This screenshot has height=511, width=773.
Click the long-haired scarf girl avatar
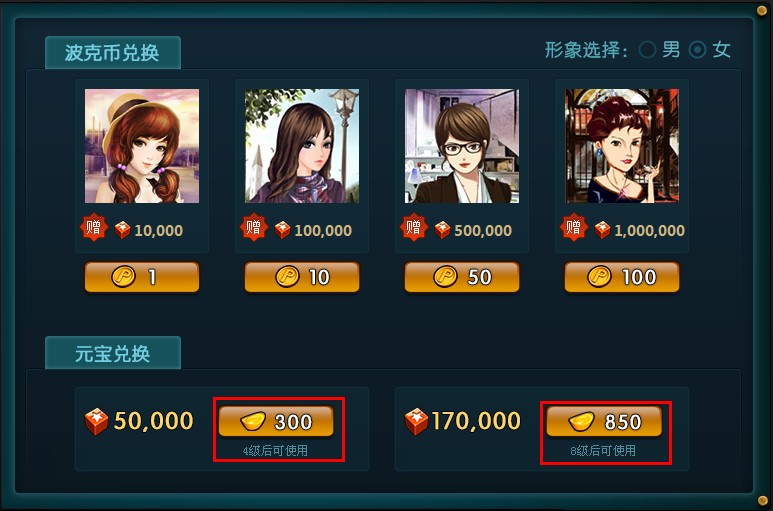point(302,146)
